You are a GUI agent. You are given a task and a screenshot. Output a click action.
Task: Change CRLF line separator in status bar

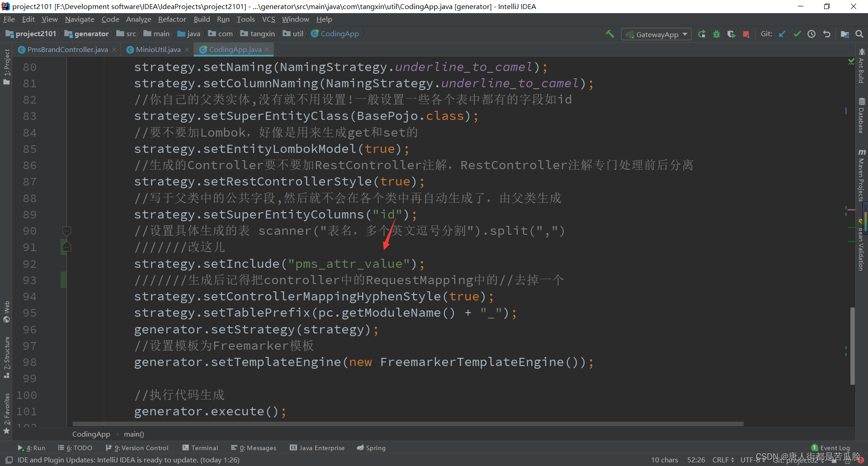(723, 460)
